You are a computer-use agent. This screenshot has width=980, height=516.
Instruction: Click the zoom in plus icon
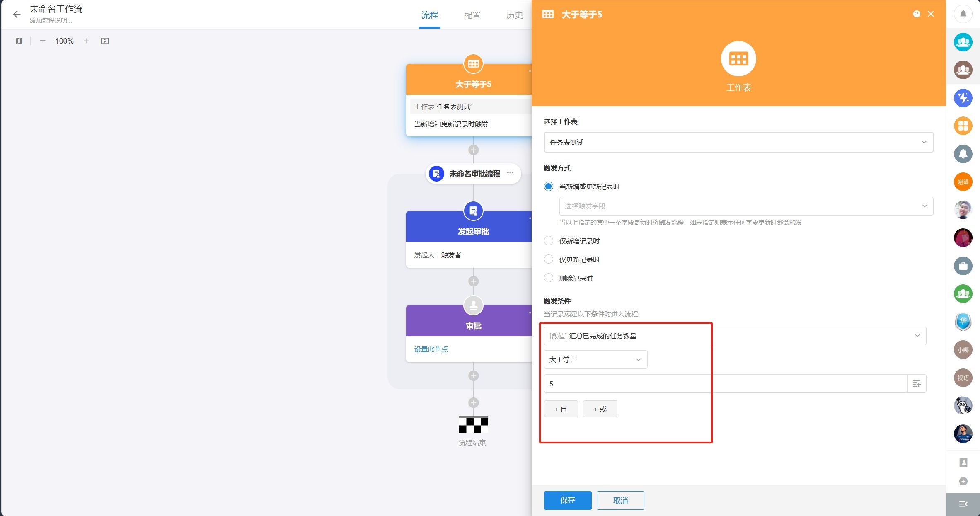click(86, 41)
